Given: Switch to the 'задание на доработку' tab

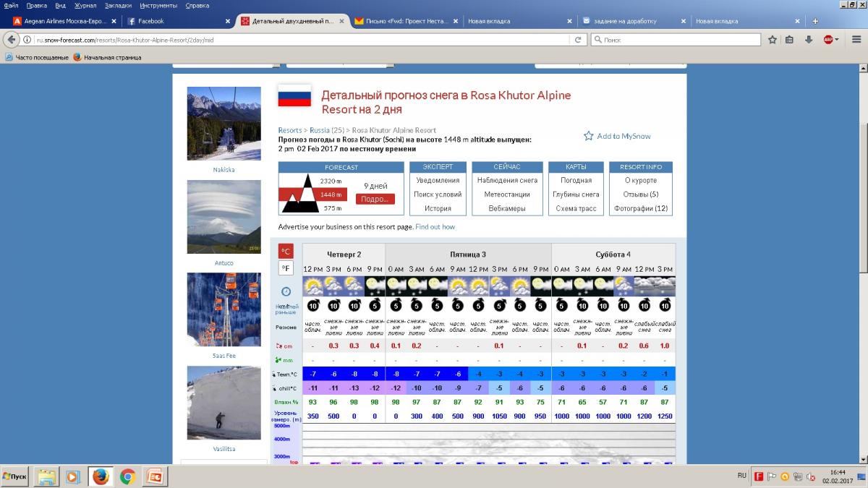Looking at the screenshot, I should tap(634, 21).
